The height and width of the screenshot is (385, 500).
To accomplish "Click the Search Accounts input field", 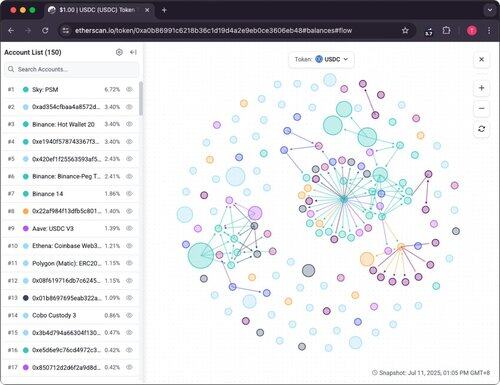I will 71,69.
